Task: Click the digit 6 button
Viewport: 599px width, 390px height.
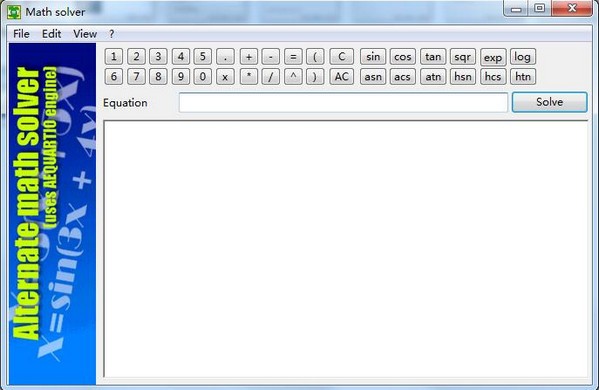Action: pos(113,76)
